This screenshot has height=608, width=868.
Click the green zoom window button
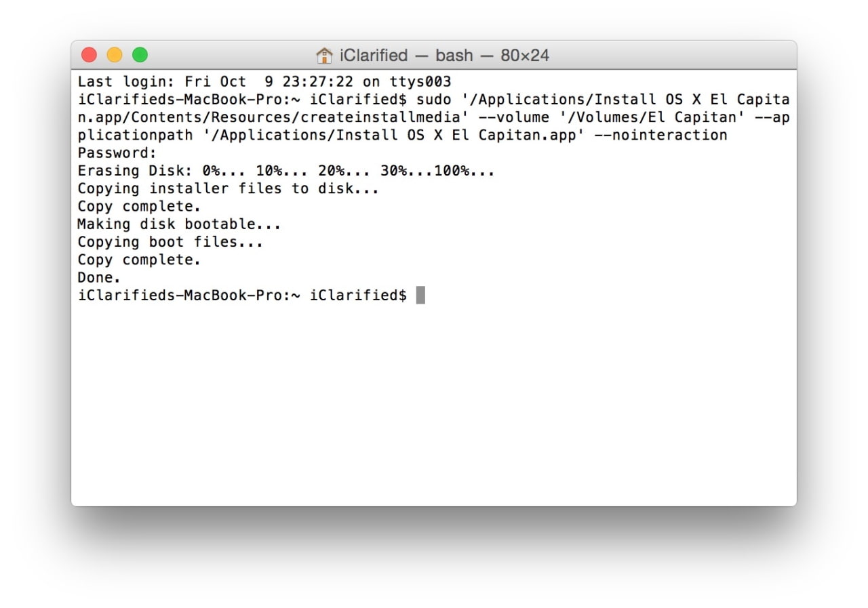[140, 55]
